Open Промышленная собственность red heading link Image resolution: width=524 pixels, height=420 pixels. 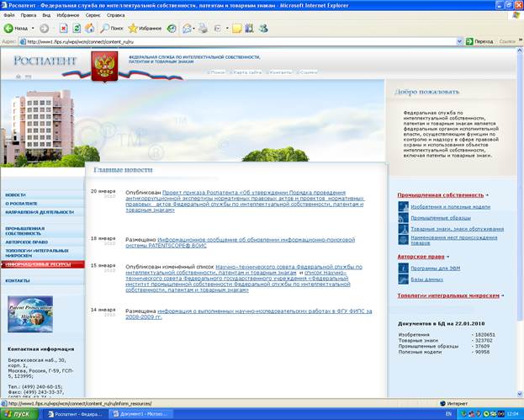pyautogui.click(x=441, y=195)
